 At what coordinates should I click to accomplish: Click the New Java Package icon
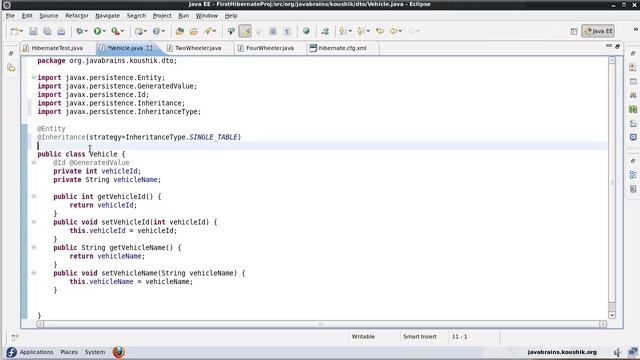pyautogui.click(x=139, y=31)
